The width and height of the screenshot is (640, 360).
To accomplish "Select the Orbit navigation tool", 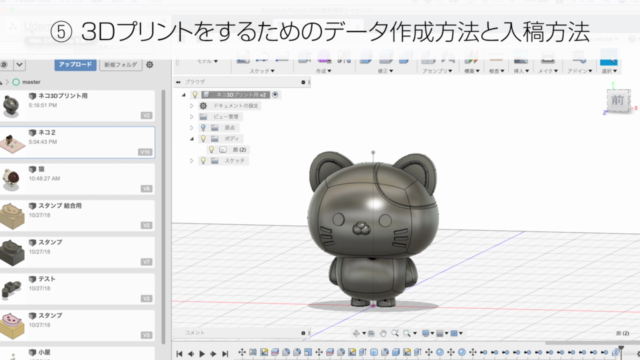I will [356, 333].
